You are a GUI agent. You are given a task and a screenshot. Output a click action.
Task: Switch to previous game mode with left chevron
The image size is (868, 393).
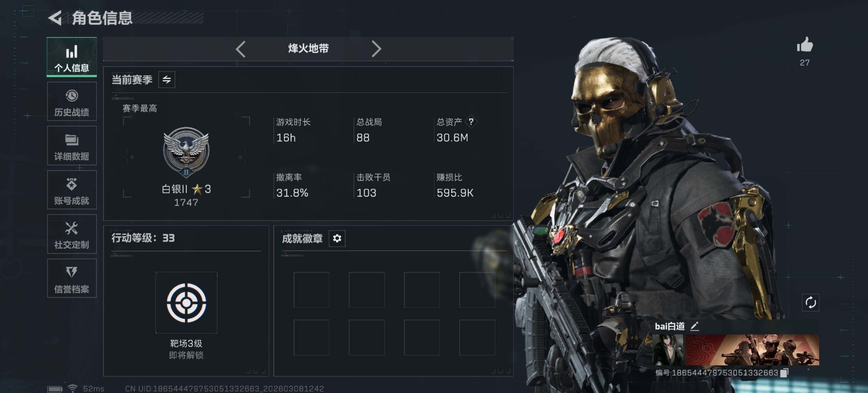click(241, 49)
